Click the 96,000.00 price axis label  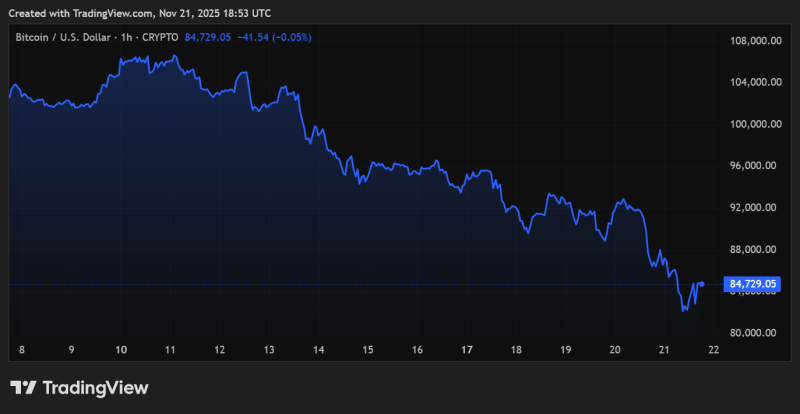tap(755, 166)
